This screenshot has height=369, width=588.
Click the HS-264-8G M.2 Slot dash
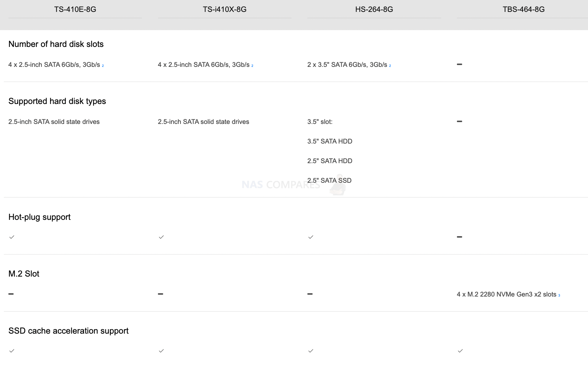tap(310, 294)
